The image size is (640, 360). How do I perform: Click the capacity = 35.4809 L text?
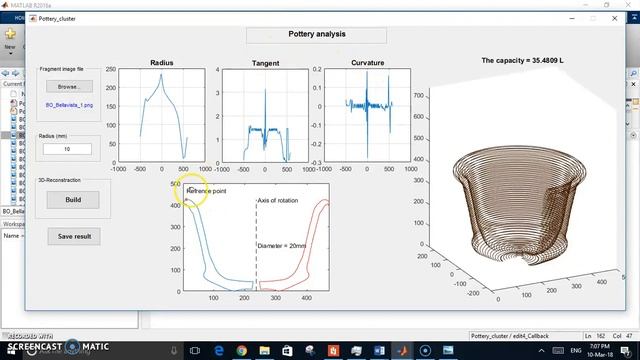(522, 60)
